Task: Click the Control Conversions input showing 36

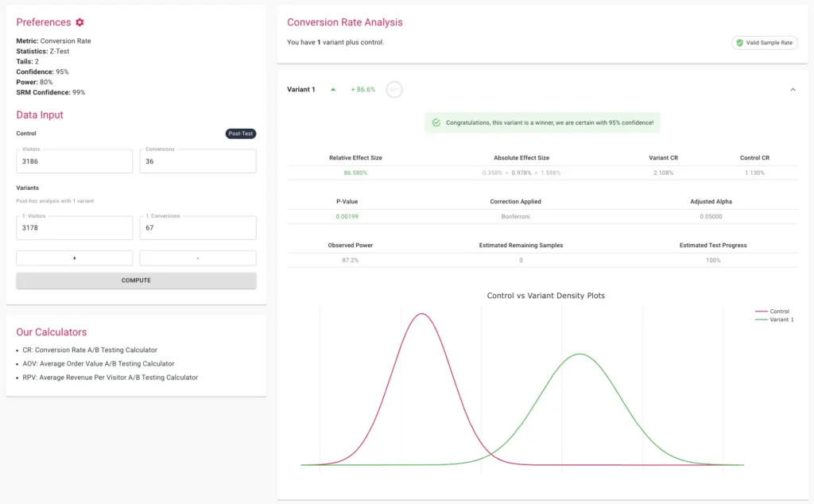Action: click(x=197, y=161)
